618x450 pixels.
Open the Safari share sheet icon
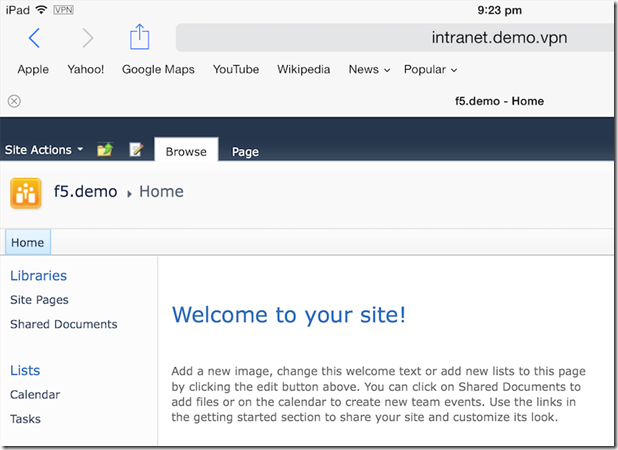[140, 37]
